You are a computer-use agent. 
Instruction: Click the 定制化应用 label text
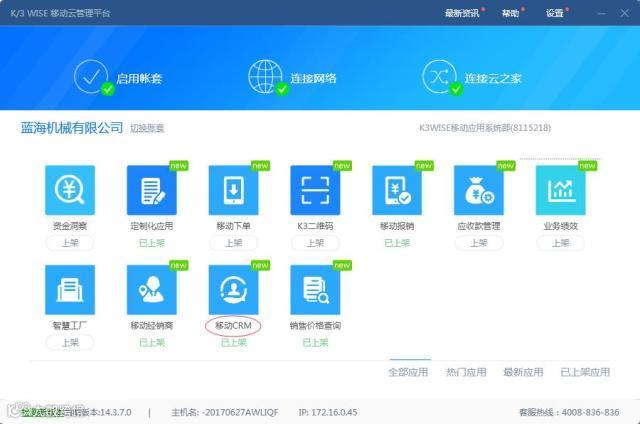[151, 226]
